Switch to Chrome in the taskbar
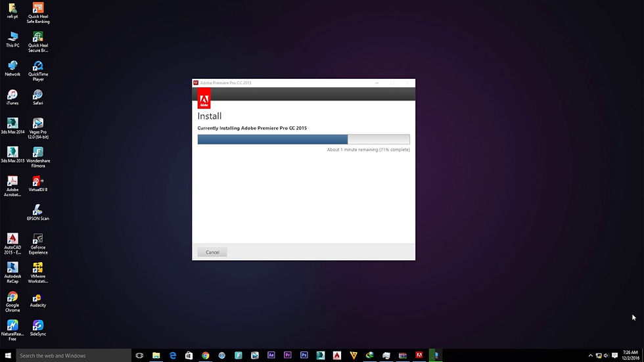Screen dimensions: 644x362 (205, 355)
